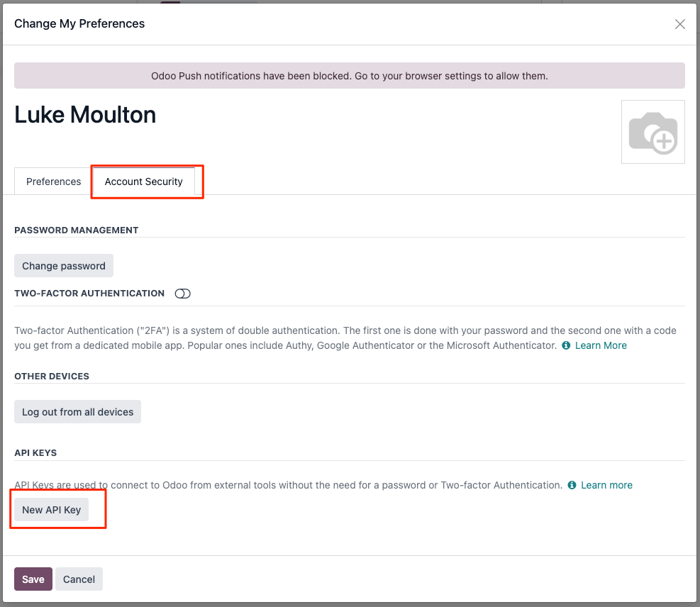Click the Luke Moulton name heading

point(84,114)
